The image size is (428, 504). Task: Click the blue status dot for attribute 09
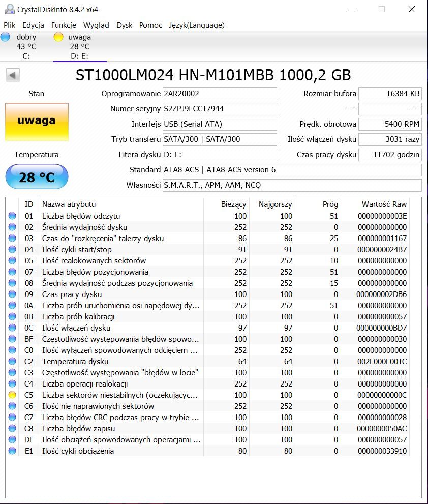pyautogui.click(x=12, y=294)
